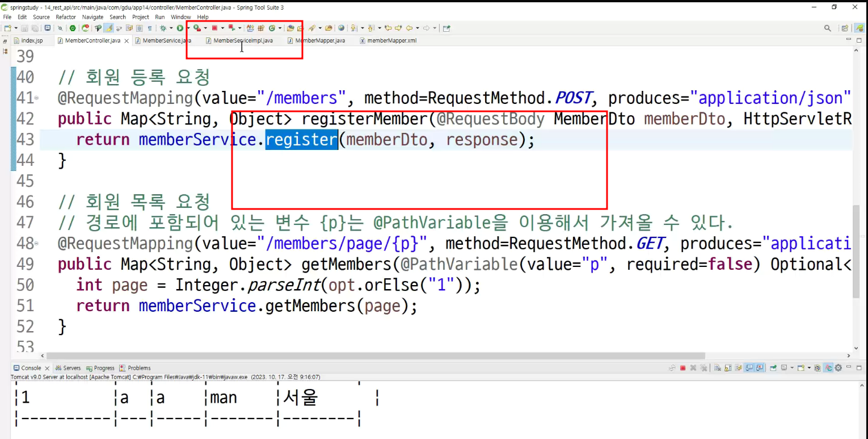Toggle Mark Occurrences highlighter icon
Viewport: 868px width, 439px height.
tap(109, 28)
